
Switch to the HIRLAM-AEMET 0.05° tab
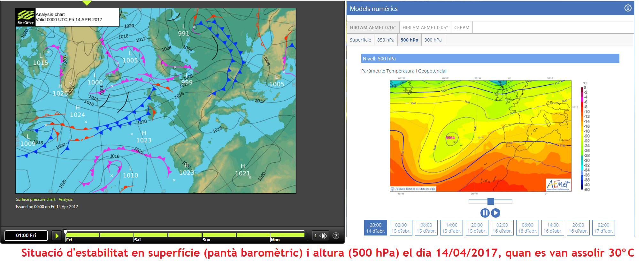tap(425, 27)
